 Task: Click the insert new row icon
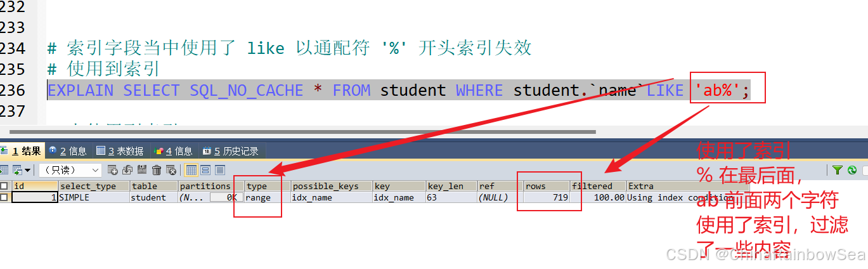click(x=112, y=170)
